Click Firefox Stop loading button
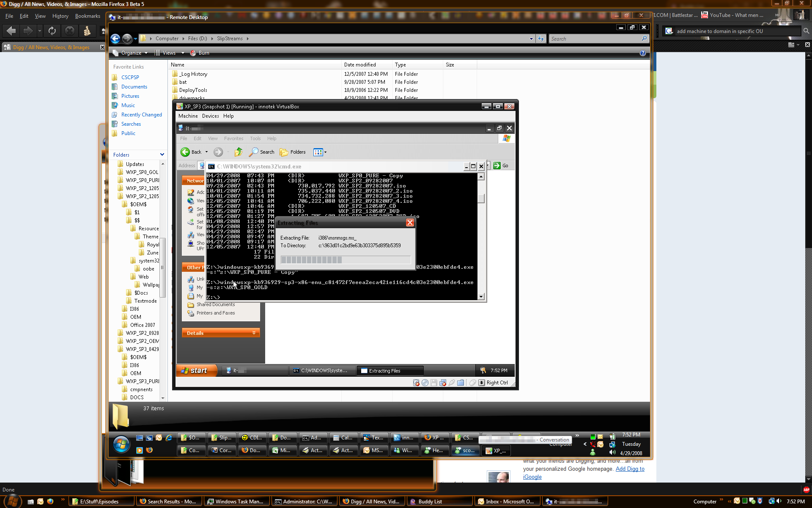 point(70,31)
